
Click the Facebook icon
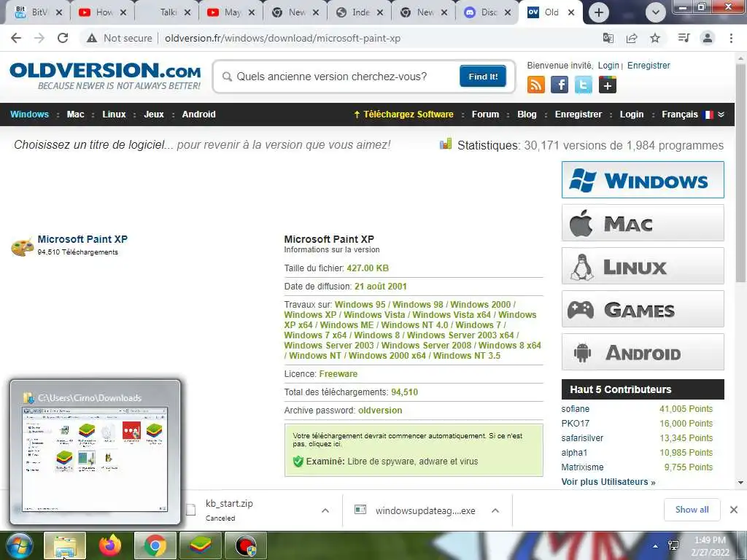pyautogui.click(x=560, y=85)
